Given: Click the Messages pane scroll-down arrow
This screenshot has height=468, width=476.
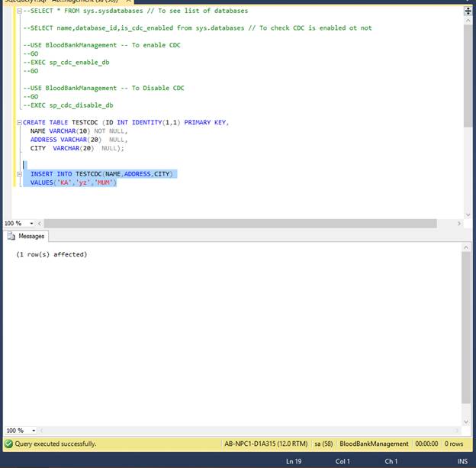Looking at the screenshot, I should click(x=467, y=421).
